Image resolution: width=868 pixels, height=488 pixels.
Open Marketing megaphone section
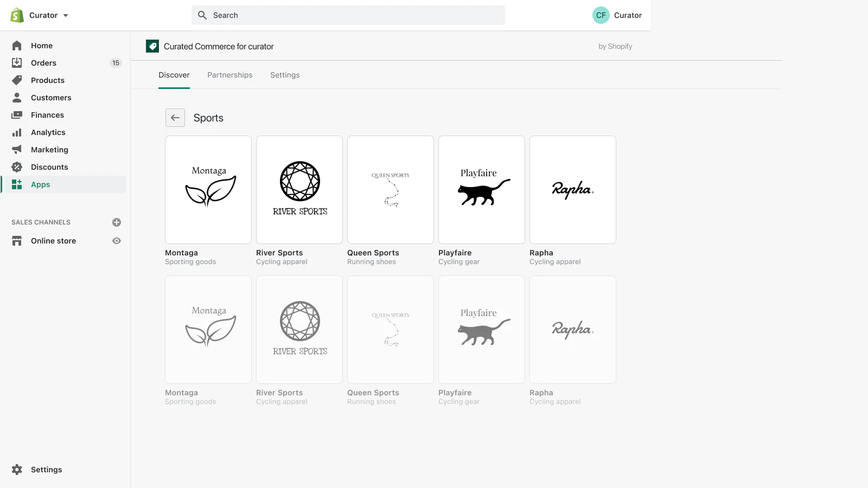[17, 150]
